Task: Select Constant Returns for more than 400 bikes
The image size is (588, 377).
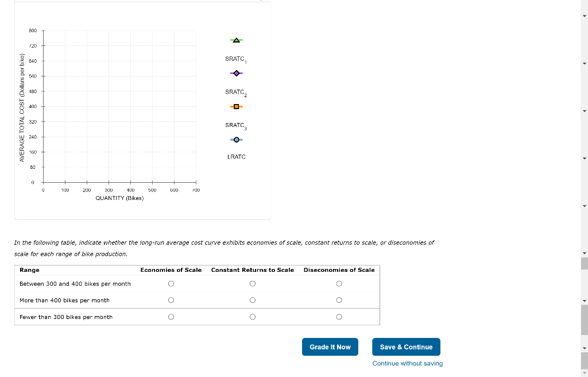Action: (x=253, y=299)
